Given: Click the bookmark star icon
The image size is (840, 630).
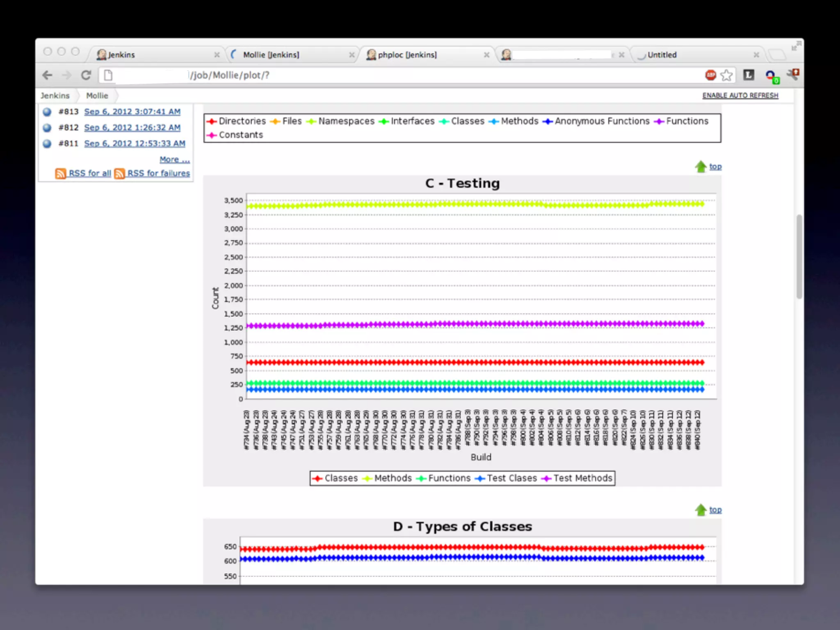Looking at the screenshot, I should (726, 75).
